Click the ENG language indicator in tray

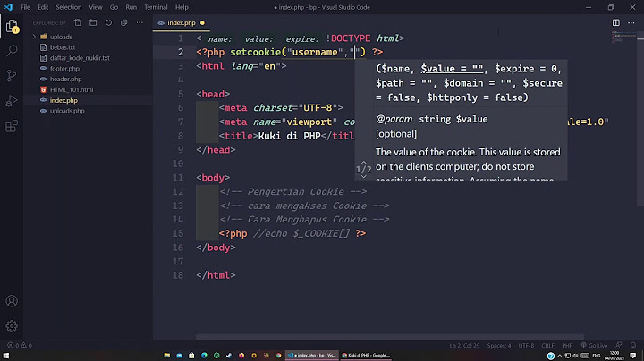point(597,356)
